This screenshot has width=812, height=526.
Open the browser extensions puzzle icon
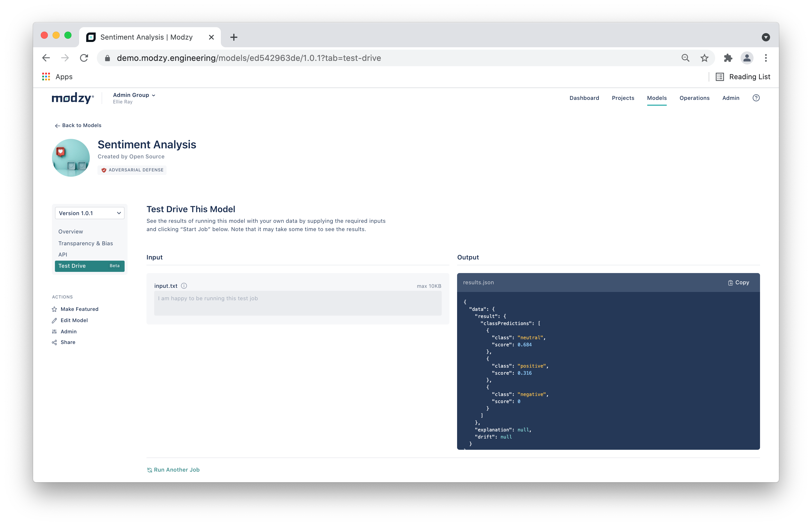[x=728, y=58]
